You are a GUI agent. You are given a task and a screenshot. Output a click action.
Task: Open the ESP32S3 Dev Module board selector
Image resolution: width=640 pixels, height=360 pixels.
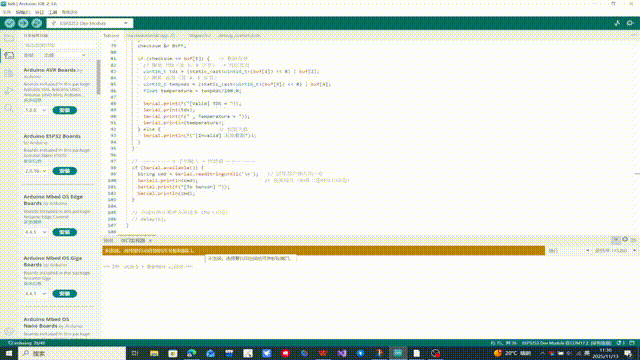click(x=90, y=23)
